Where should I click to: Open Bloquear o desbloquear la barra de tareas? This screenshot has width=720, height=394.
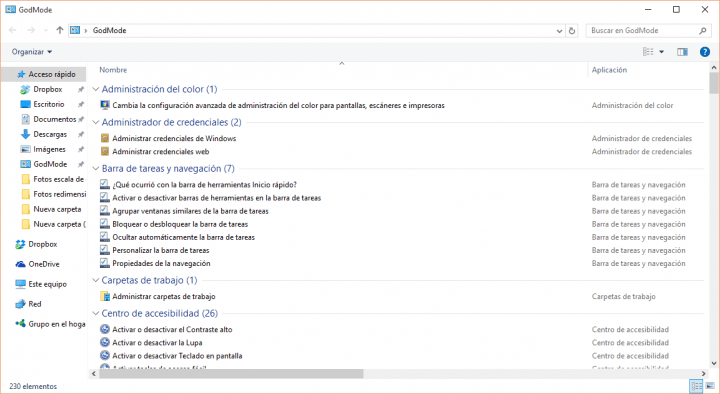[x=180, y=224]
